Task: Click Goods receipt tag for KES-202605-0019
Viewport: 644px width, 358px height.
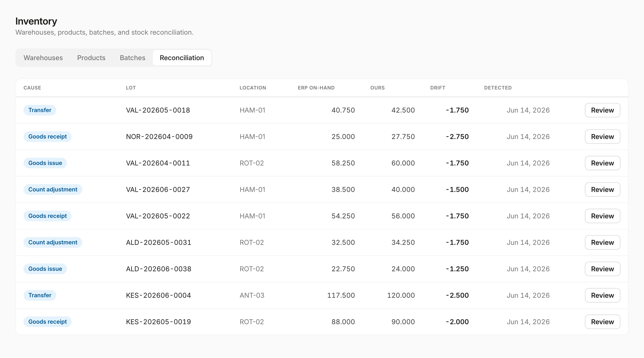Action: click(47, 322)
